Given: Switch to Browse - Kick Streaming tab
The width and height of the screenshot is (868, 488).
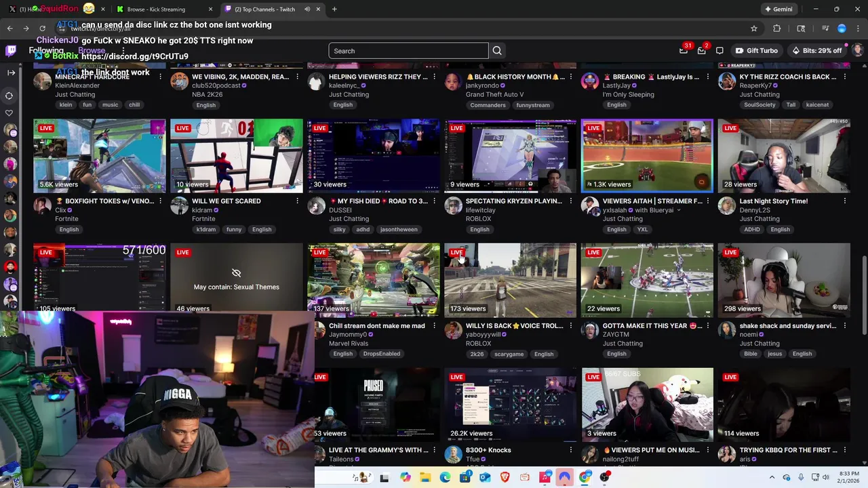Looking at the screenshot, I should click(x=156, y=9).
